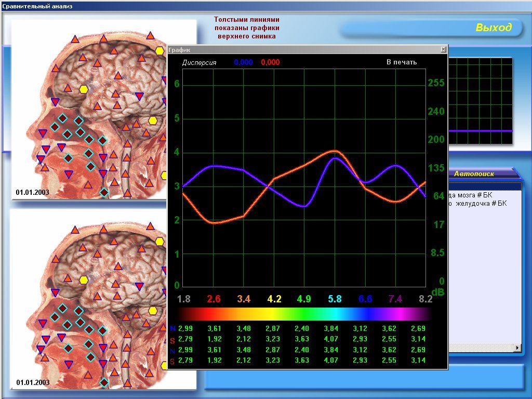The image size is (532, 399).
Task: Click the red dispersion value 0,000
Action: [x=270, y=62]
